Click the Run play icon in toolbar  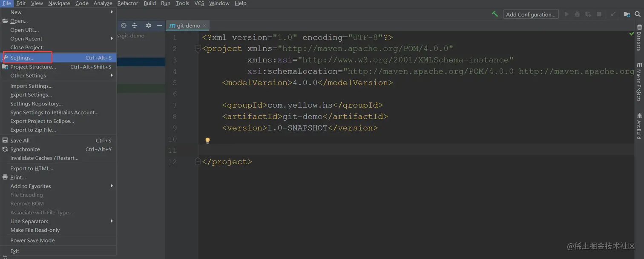coord(566,14)
